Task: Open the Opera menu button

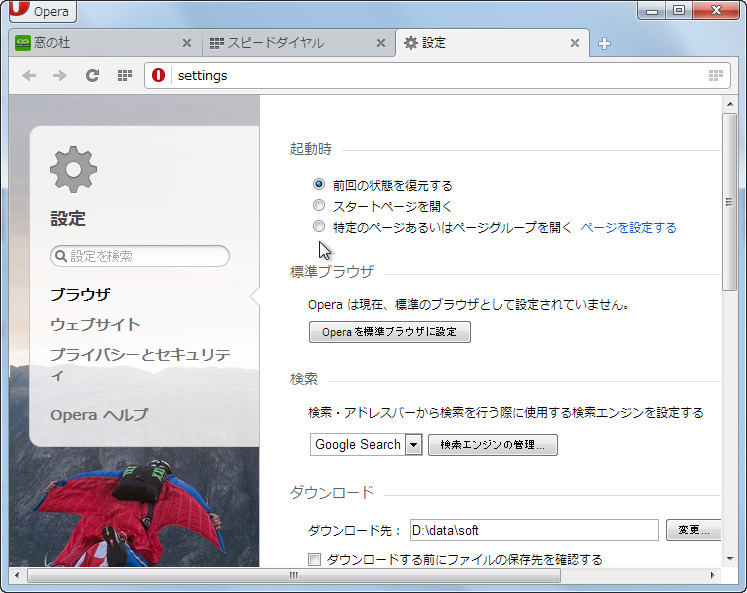Action: tap(43, 10)
